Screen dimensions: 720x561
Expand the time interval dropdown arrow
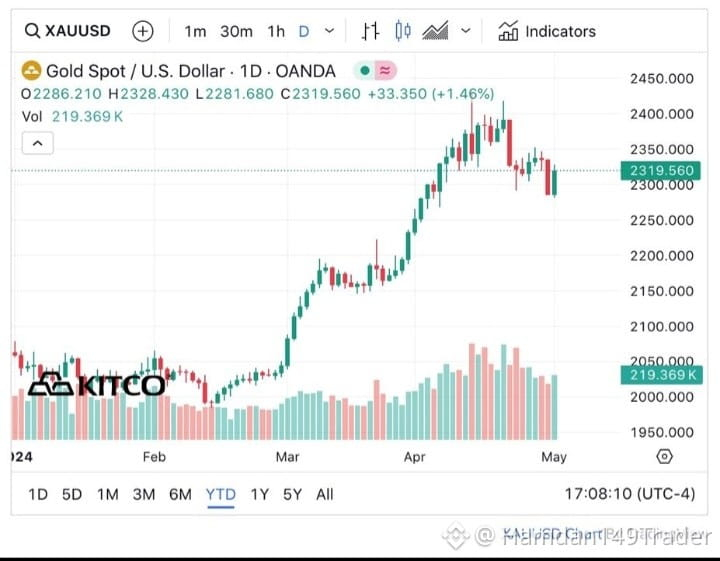tap(329, 31)
